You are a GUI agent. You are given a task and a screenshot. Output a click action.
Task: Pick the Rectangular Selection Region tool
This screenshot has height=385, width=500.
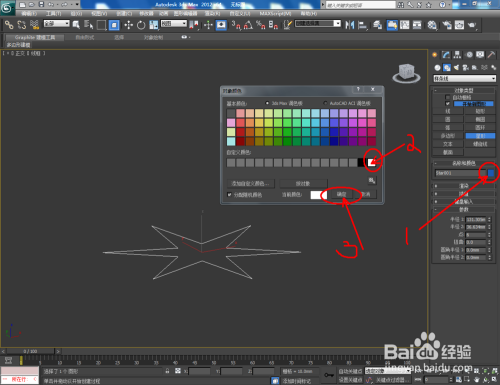101,25
